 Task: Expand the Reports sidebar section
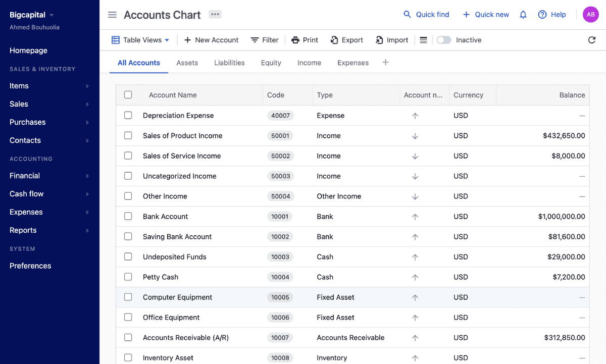(x=23, y=230)
